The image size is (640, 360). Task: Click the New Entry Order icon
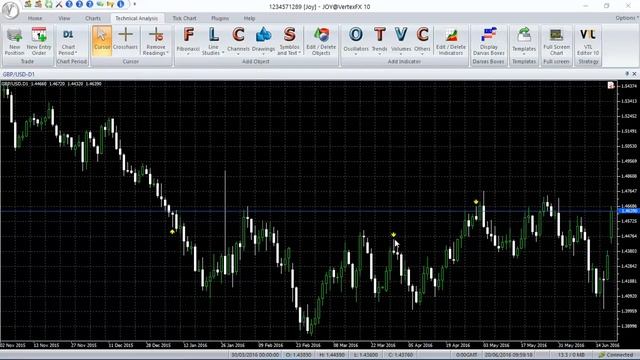point(39,41)
